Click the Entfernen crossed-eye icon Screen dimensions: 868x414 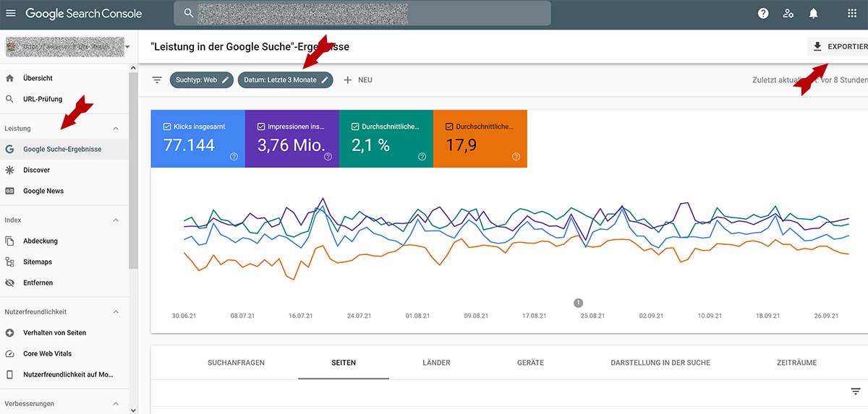click(9, 283)
